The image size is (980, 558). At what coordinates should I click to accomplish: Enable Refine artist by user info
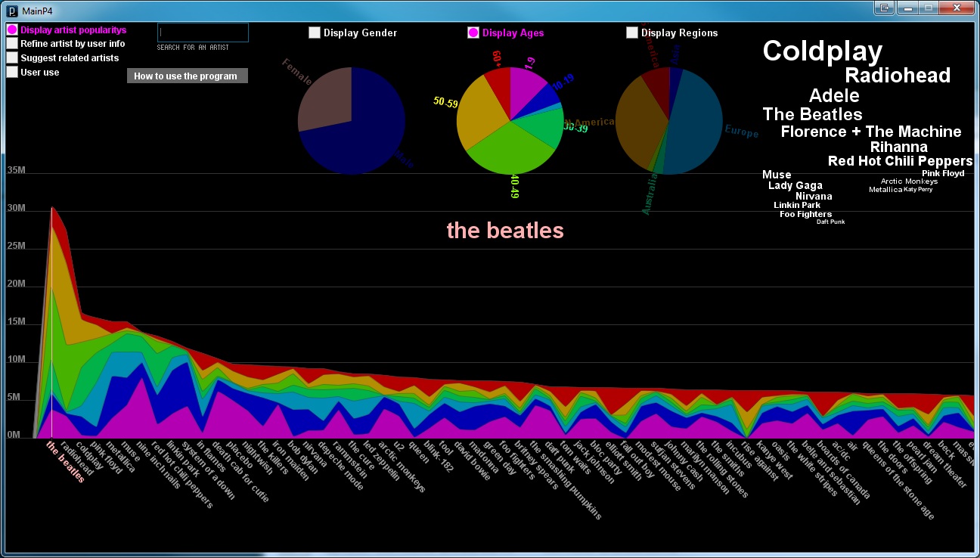click(11, 43)
